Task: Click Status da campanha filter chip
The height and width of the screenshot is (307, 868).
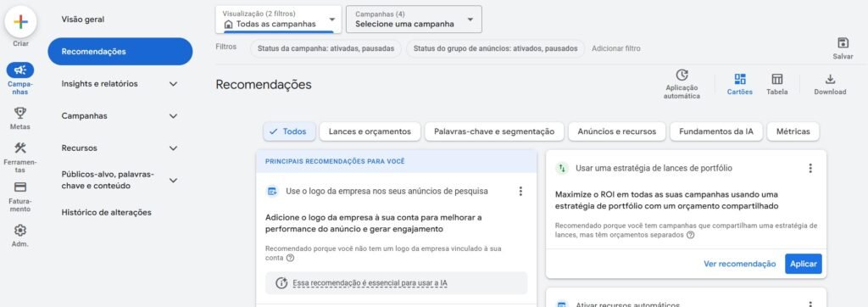Action: (325, 48)
